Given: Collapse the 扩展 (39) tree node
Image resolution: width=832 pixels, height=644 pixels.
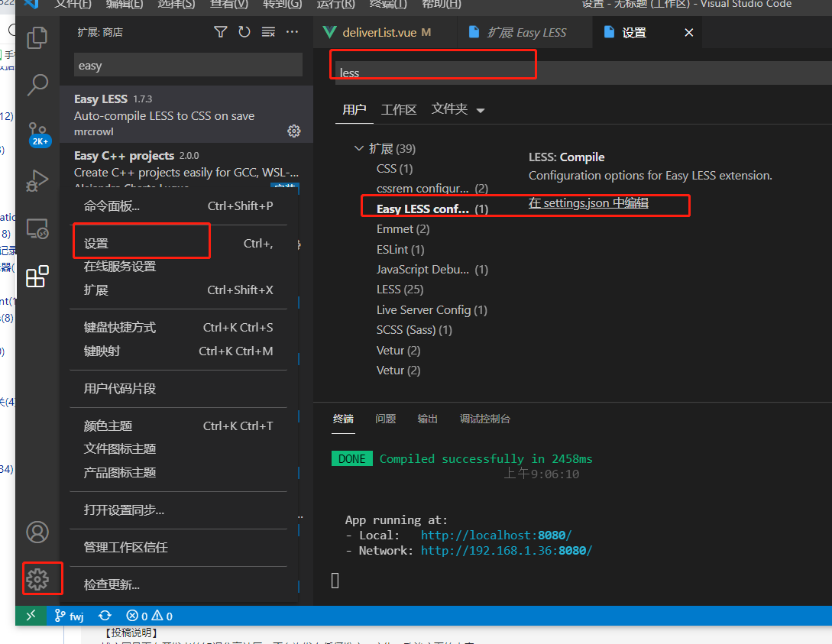Looking at the screenshot, I should tap(359, 148).
